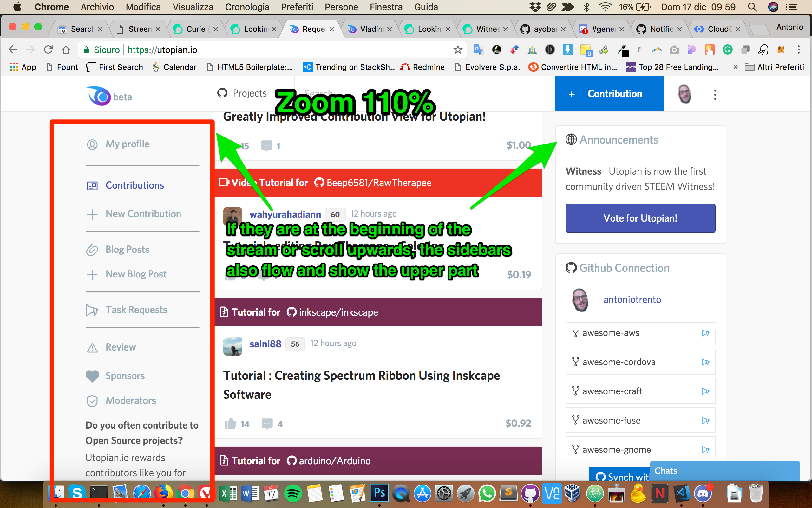Click the Google Translate extension icon
The image size is (812, 508).
tap(478, 50)
